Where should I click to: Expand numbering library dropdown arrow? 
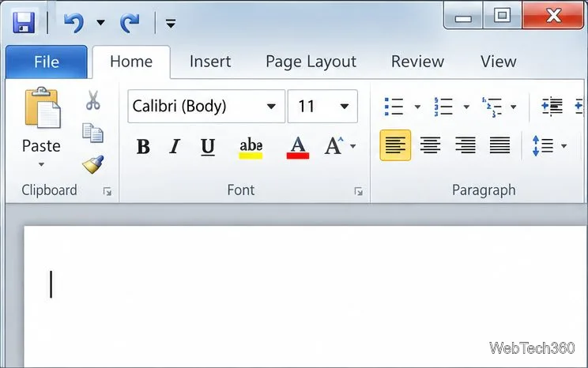[466, 107]
